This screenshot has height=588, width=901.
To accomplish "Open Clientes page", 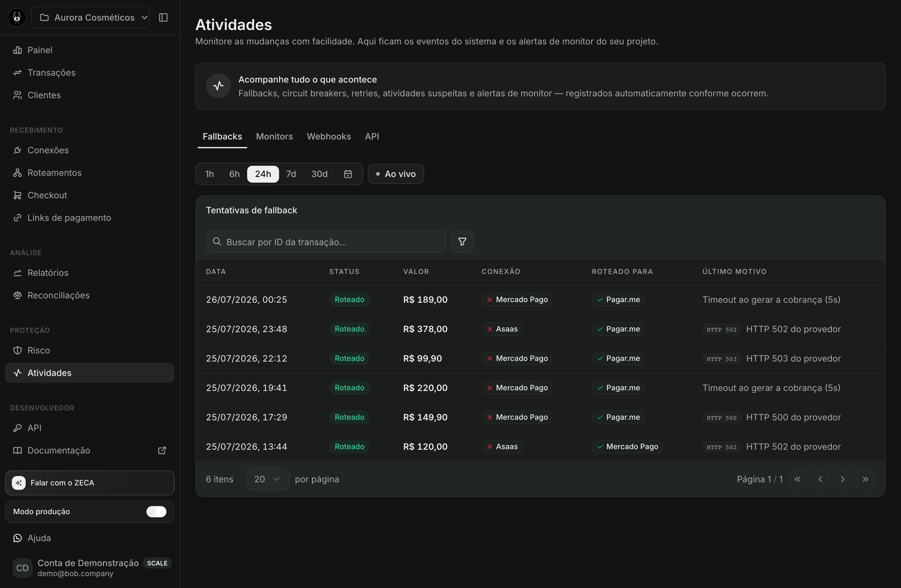I will tap(90, 95).
